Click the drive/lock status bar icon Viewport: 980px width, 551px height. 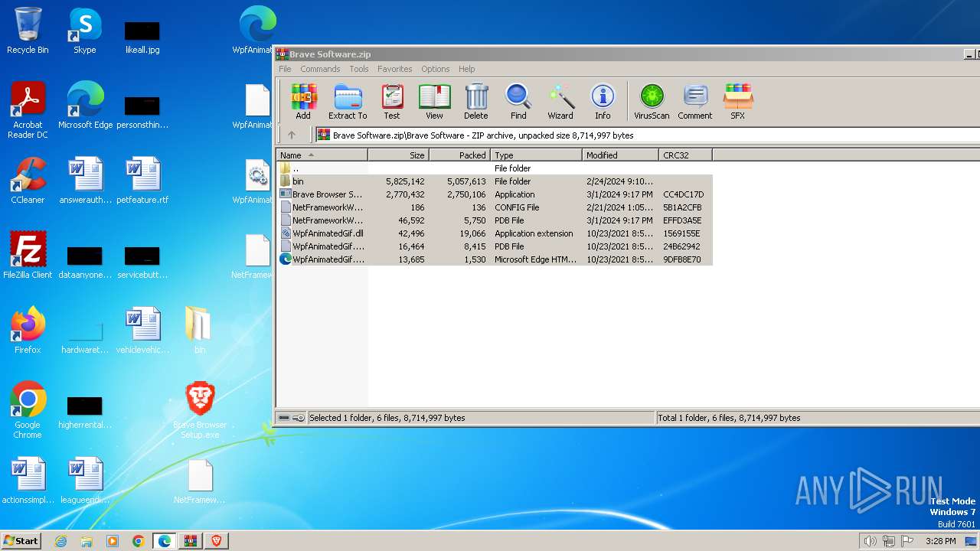[291, 418]
